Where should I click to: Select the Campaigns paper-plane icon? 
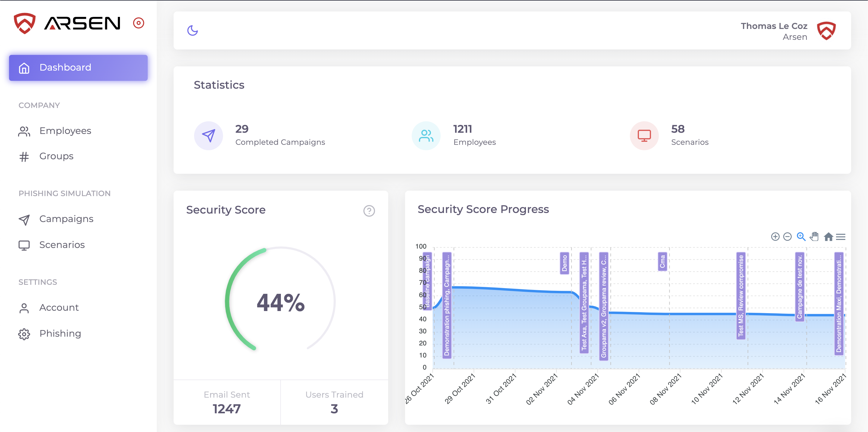pos(24,219)
